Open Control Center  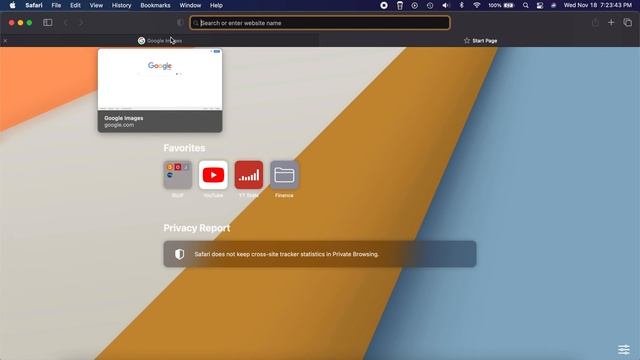pyautogui.click(x=540, y=5)
